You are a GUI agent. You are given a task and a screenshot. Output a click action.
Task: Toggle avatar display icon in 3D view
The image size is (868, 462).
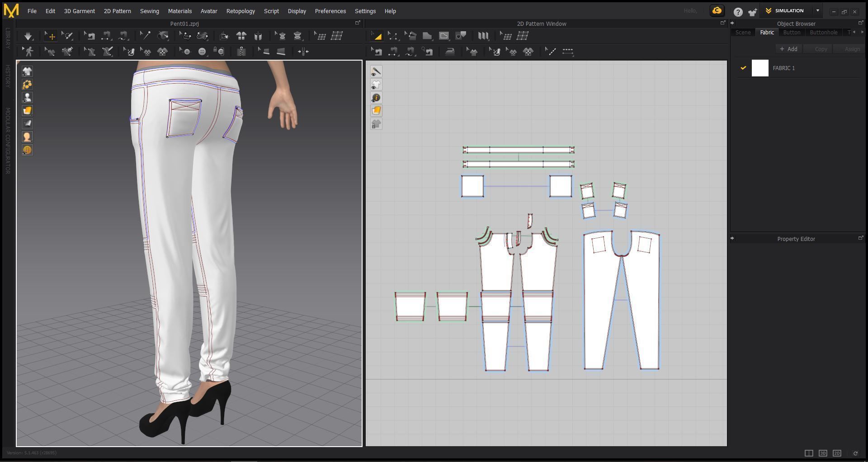[27, 98]
